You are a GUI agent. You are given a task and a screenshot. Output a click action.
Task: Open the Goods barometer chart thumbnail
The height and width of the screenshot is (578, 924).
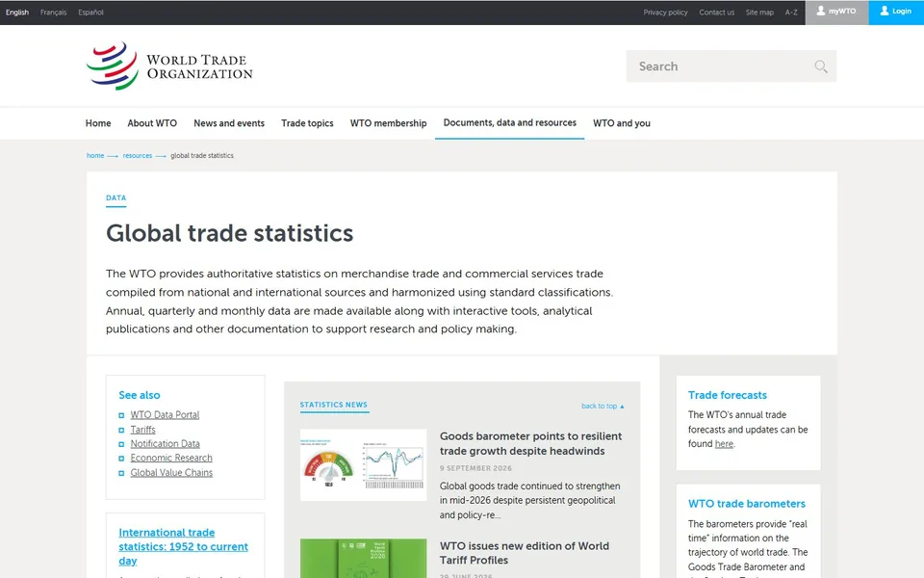click(363, 464)
